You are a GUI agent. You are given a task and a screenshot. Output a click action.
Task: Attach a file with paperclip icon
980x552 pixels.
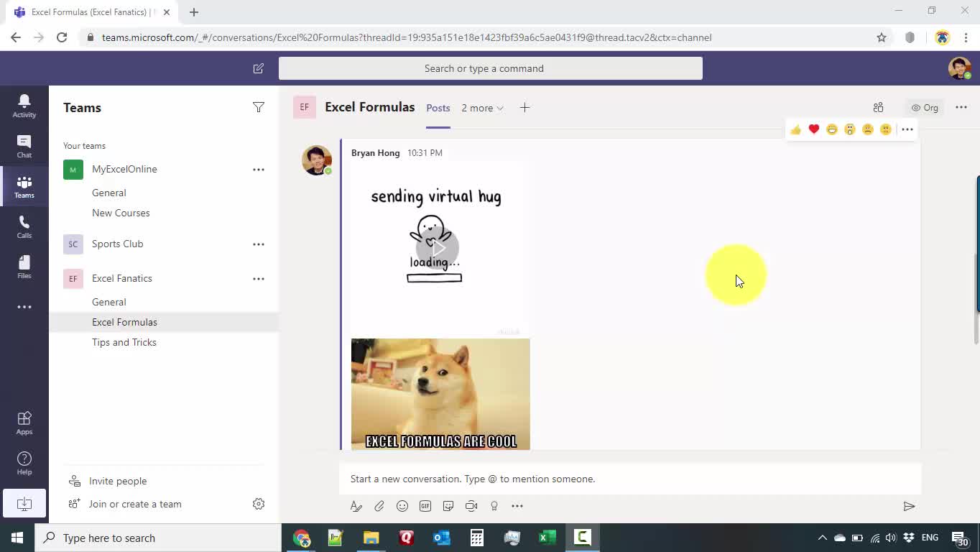[379, 506]
